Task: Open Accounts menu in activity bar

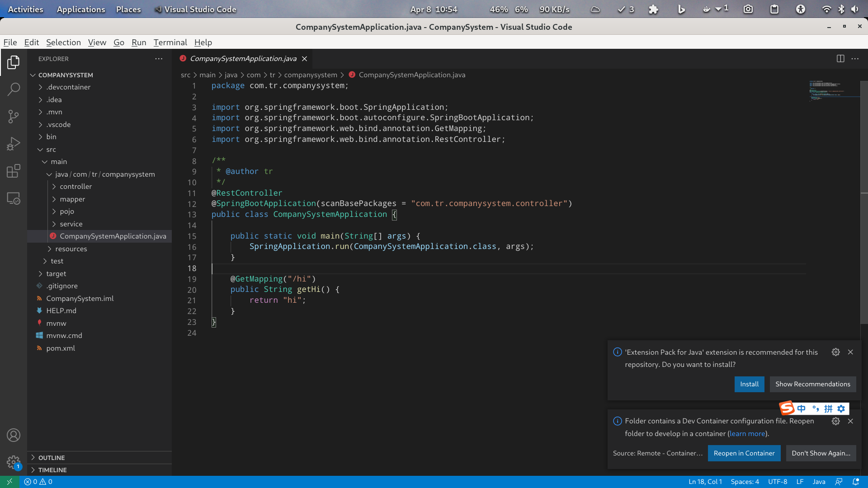Action: click(x=14, y=435)
